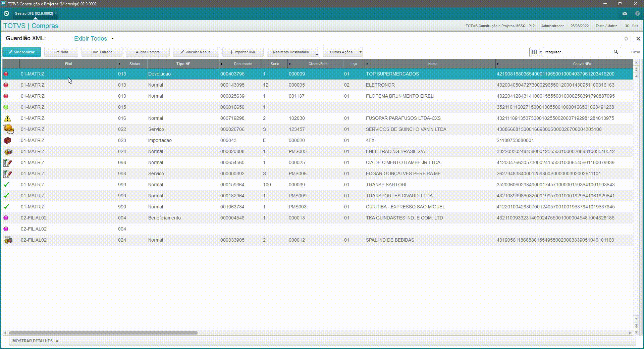Click the red status icon for TOP SUPERMERCADOS
Image resolution: width=644 pixels, height=349 pixels.
pyautogui.click(x=6, y=74)
